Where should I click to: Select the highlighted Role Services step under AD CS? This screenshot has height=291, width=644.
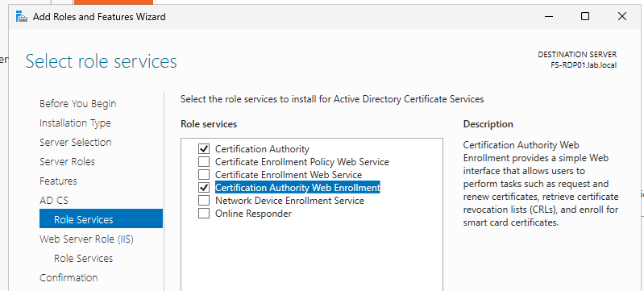pyautogui.click(x=101, y=218)
